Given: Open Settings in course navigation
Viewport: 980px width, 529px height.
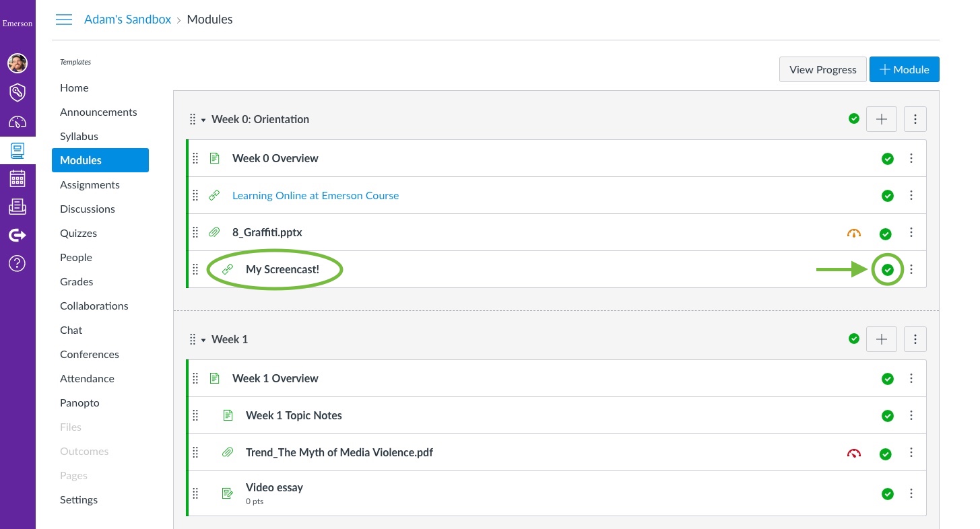Looking at the screenshot, I should tap(79, 499).
